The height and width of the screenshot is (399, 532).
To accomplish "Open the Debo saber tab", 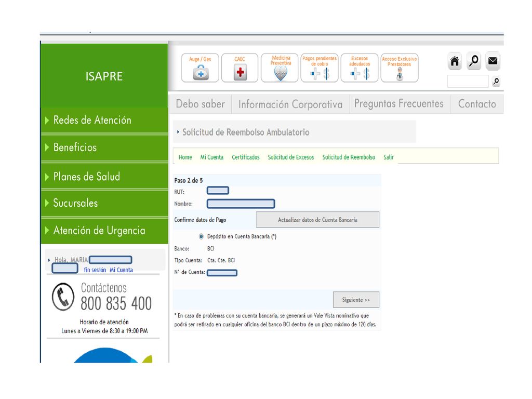I will coord(200,104).
